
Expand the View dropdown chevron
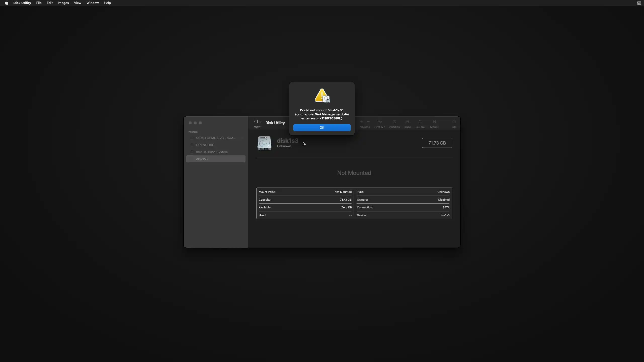point(260,122)
